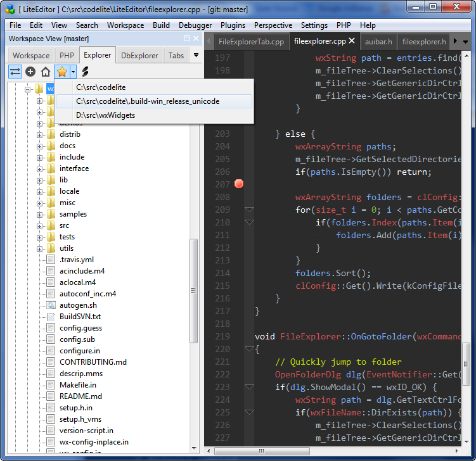Select CONTRIBUTING.md file
The height and width of the screenshot is (461, 476).
click(x=93, y=362)
